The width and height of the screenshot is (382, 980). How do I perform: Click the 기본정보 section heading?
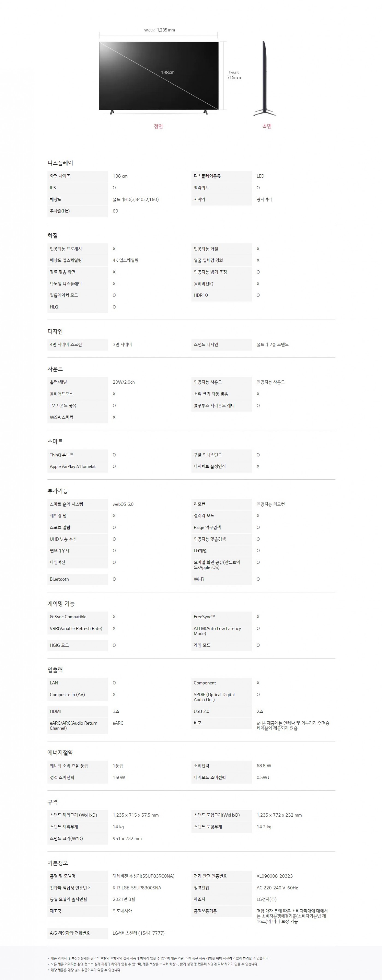(58, 863)
